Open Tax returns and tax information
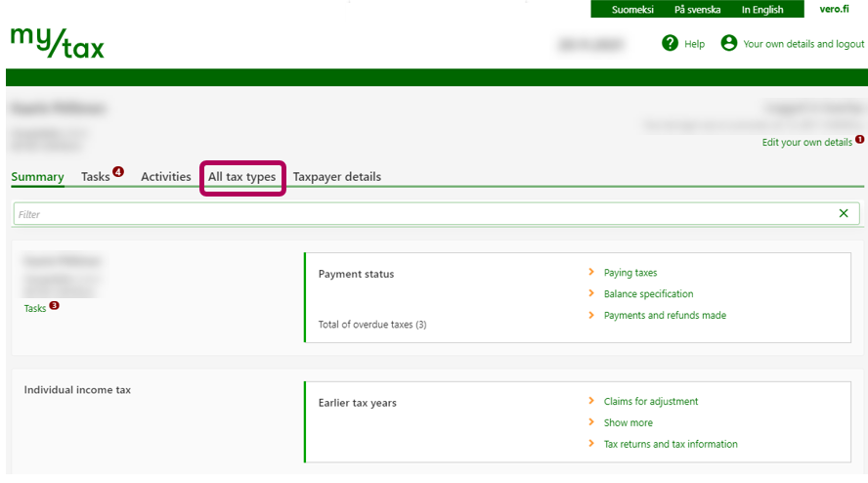The width and height of the screenshot is (868, 483). 671,444
